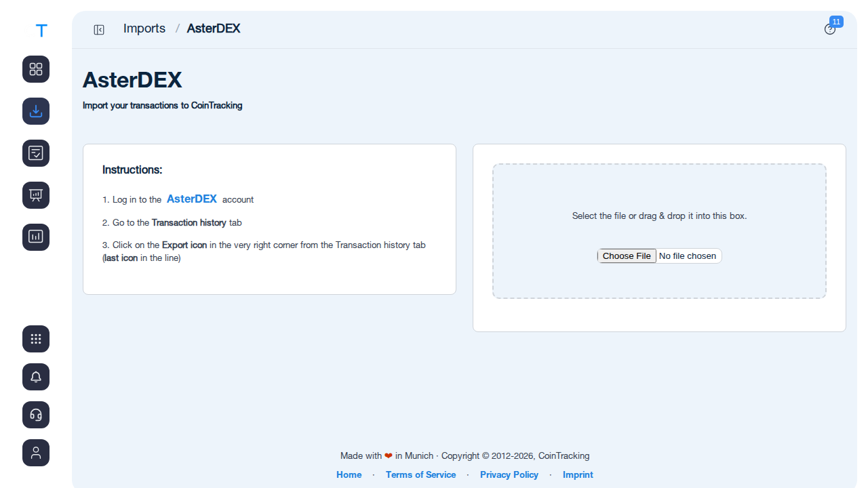Open help icon with 11 badge
This screenshot has height=488, width=868.
[830, 29]
